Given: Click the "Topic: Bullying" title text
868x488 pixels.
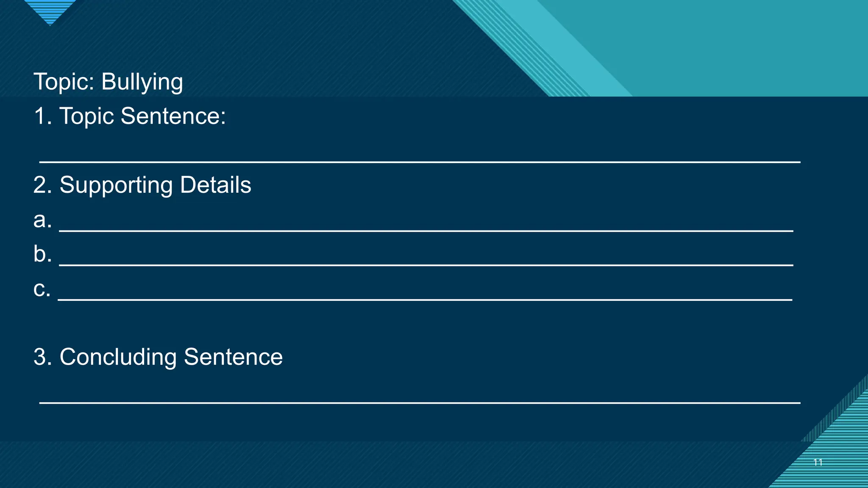Looking at the screenshot, I should point(108,81).
